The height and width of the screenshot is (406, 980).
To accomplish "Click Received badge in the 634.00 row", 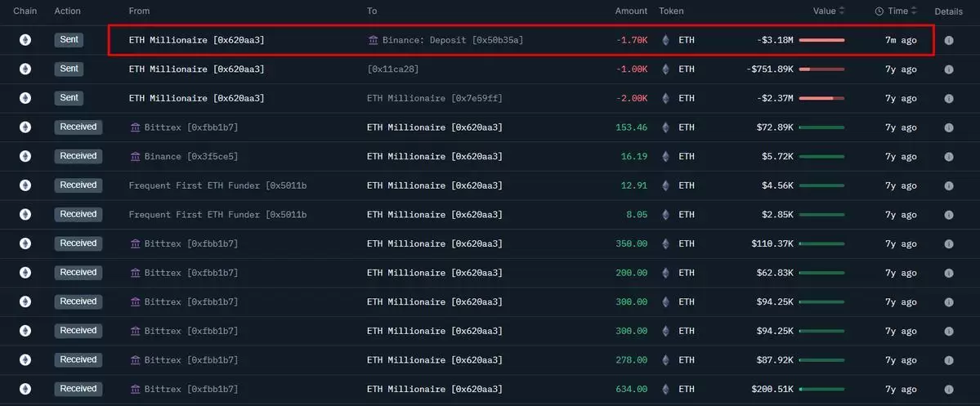I will pos(78,389).
